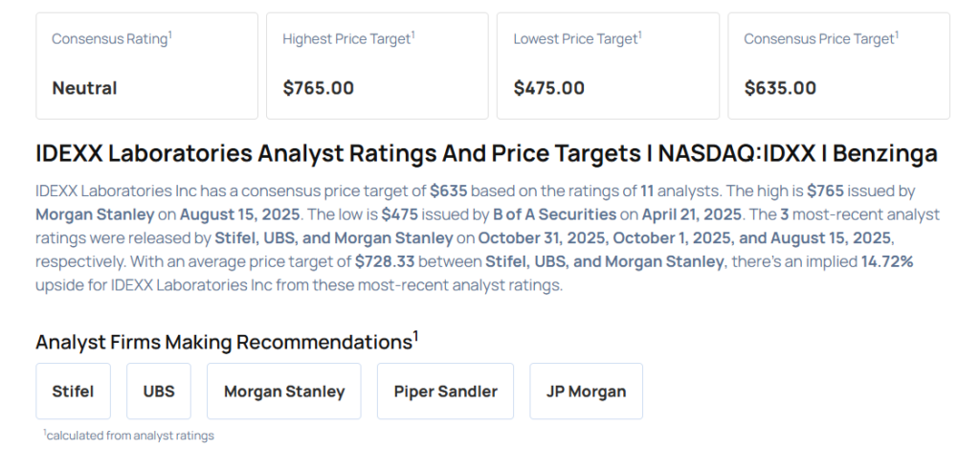Click the Consensus Price Target card label
Viewport: 980px width, 471px height.
[x=820, y=39]
